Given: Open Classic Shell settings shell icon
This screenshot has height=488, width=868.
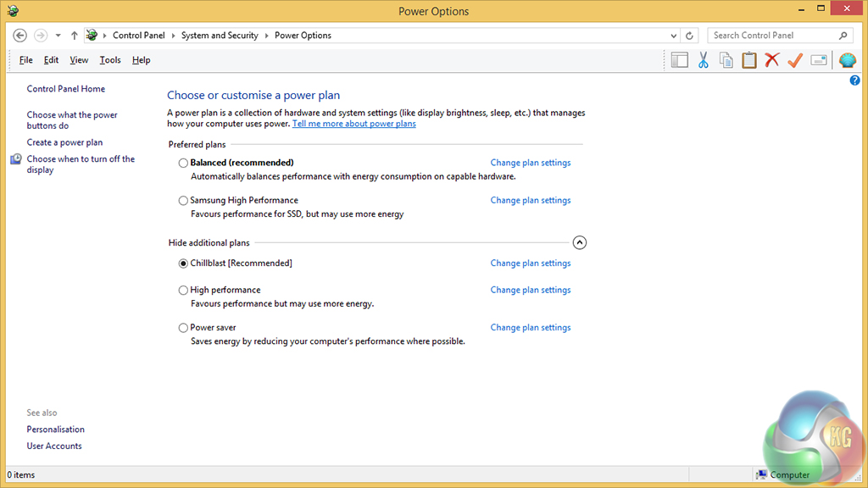Looking at the screenshot, I should tap(847, 60).
